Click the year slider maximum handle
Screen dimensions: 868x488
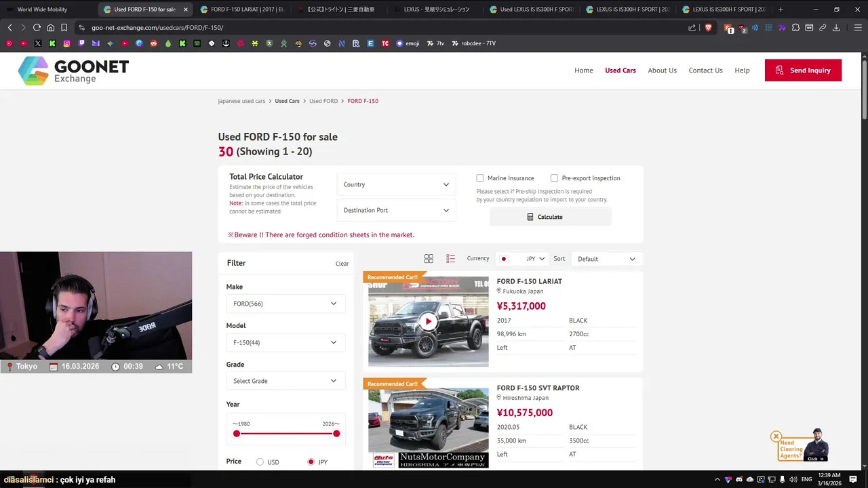pos(336,434)
